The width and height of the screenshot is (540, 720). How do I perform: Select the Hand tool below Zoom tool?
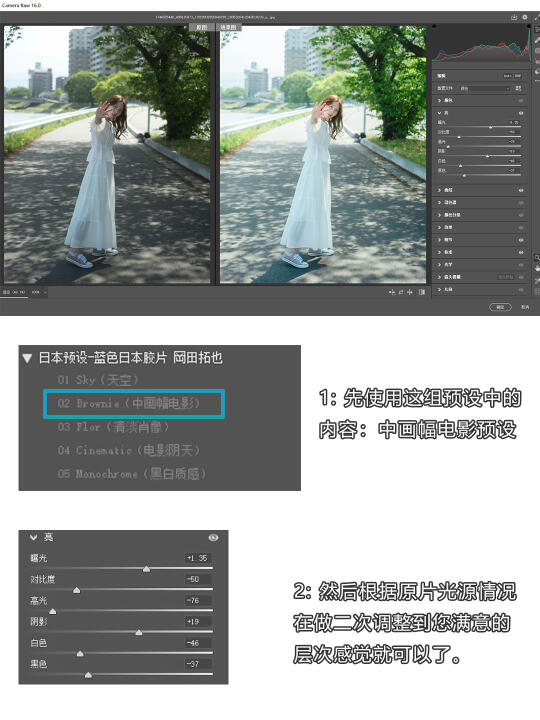click(x=537, y=269)
